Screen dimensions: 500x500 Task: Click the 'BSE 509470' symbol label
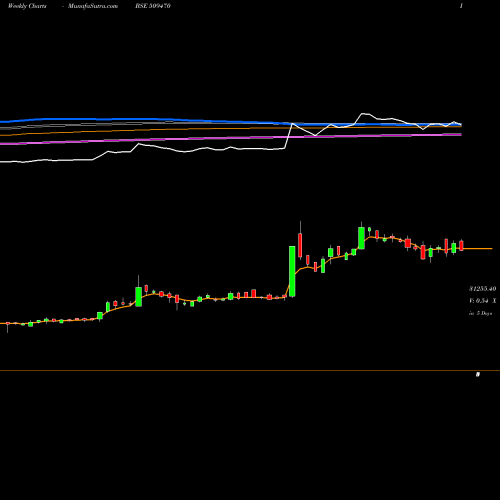click(x=153, y=6)
